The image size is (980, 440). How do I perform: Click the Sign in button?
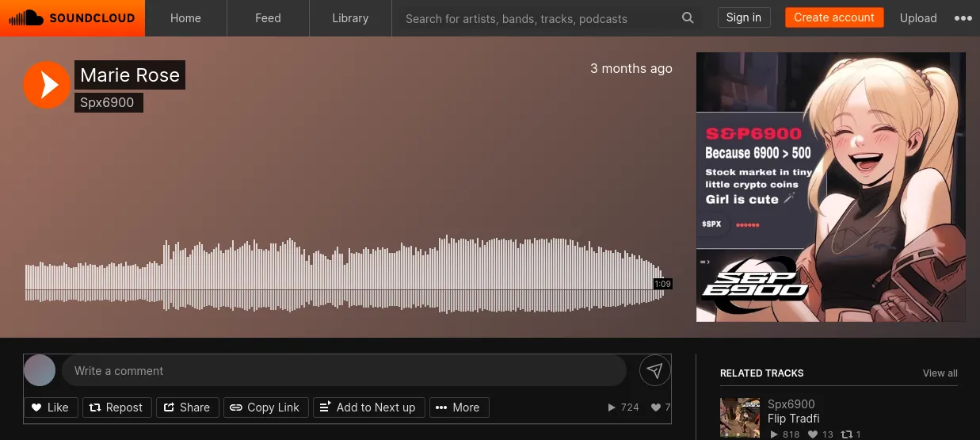[744, 17]
